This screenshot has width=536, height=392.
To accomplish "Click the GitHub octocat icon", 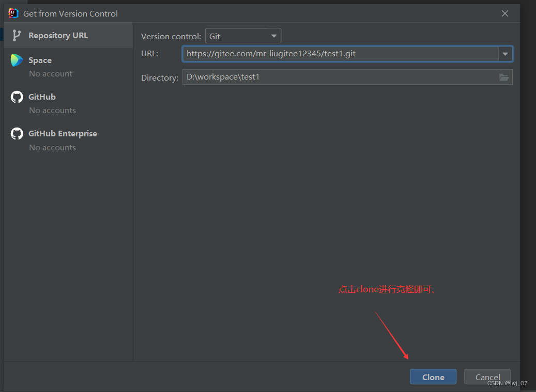I will coord(17,97).
